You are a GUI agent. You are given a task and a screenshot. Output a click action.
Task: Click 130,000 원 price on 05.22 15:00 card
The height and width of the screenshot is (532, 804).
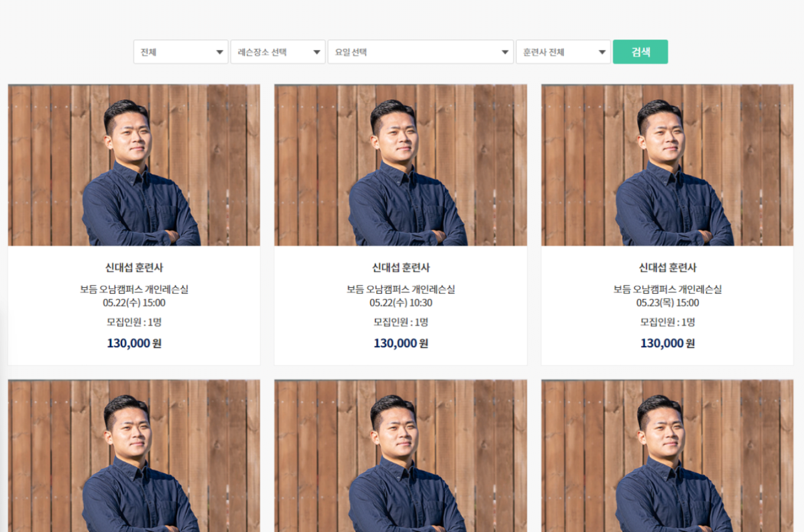tap(134, 343)
